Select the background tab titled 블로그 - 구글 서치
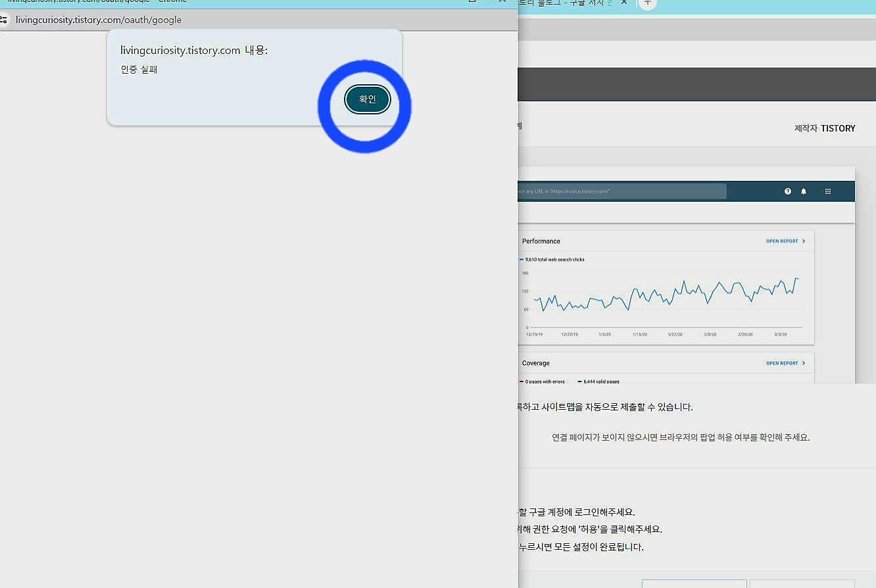 (566, 3)
